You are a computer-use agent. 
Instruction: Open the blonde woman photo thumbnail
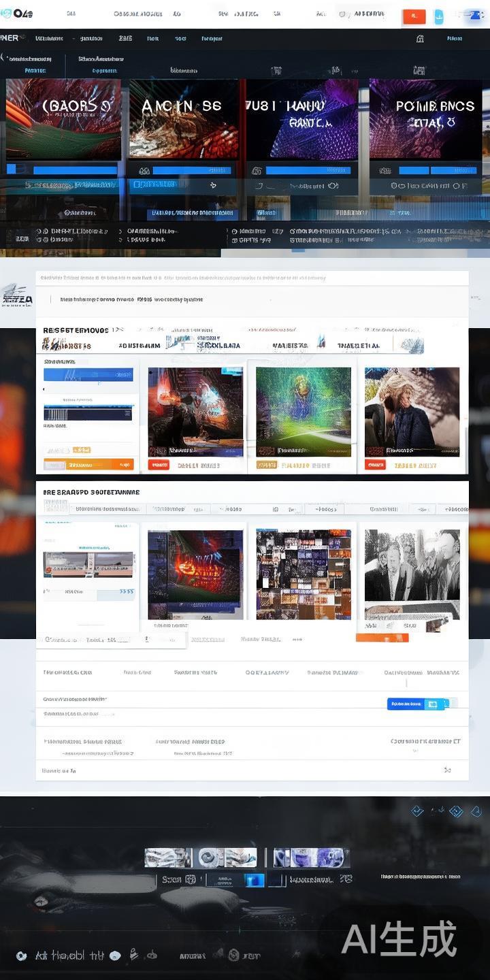[x=412, y=412]
